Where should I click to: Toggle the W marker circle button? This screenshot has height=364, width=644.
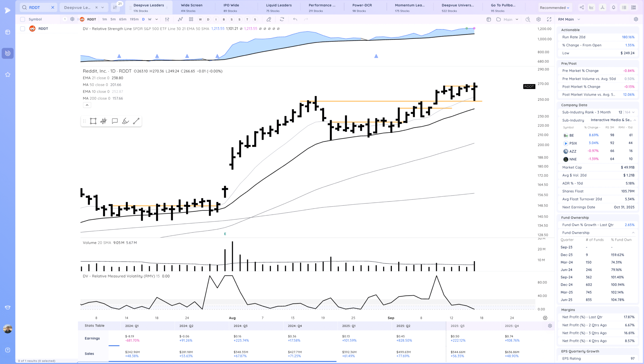tap(200, 19)
